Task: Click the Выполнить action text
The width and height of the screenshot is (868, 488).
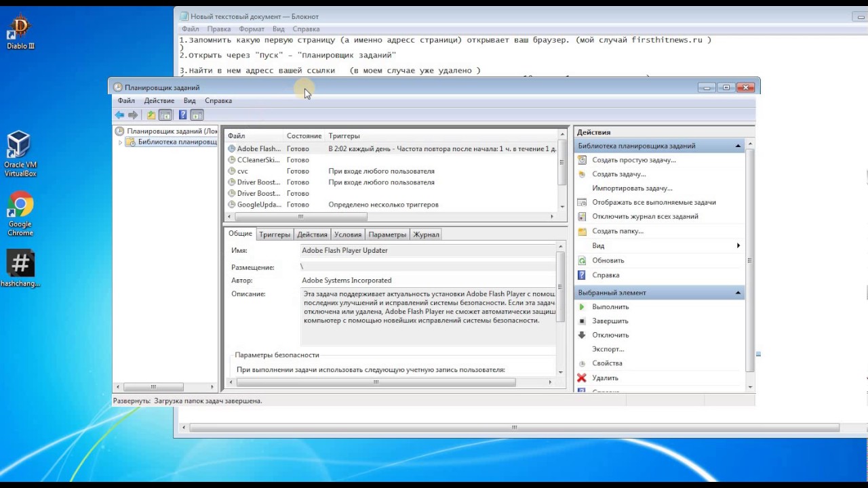Action: (610, 307)
